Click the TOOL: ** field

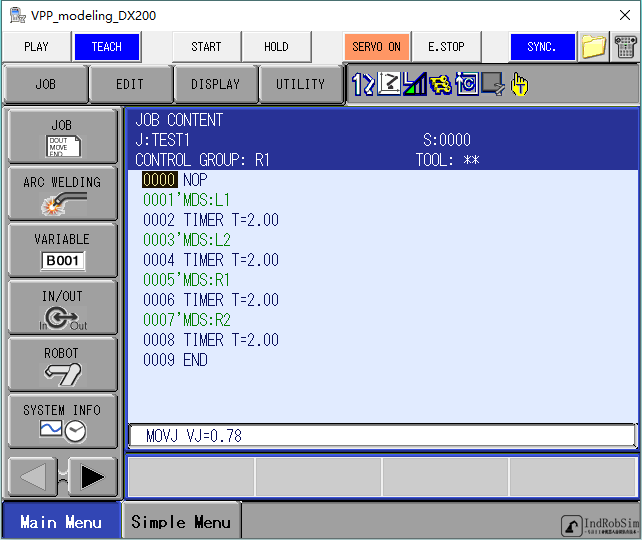(x=448, y=160)
